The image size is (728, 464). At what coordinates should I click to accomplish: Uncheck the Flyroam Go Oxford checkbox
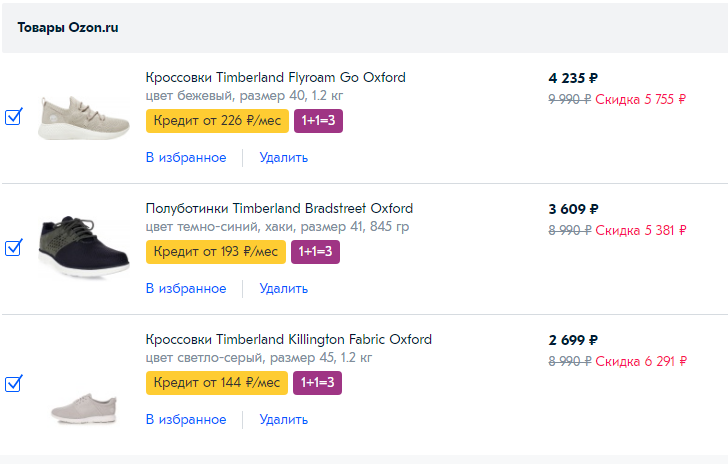tap(14, 118)
